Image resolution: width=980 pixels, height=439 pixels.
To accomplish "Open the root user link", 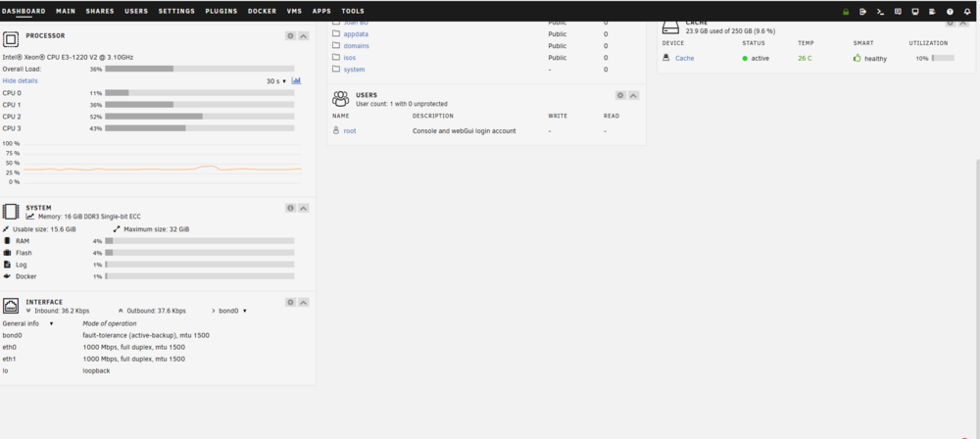I will click(x=350, y=130).
